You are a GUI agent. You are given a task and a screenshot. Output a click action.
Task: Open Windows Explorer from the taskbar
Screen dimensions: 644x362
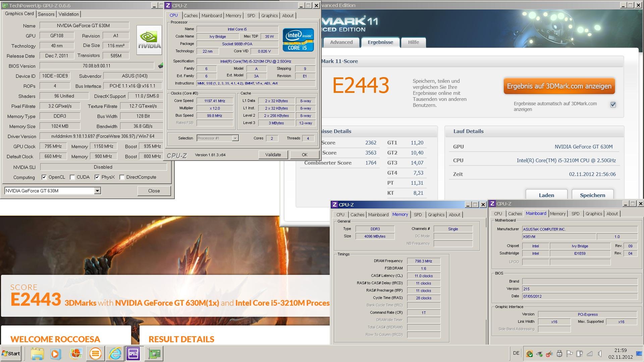[x=37, y=354]
